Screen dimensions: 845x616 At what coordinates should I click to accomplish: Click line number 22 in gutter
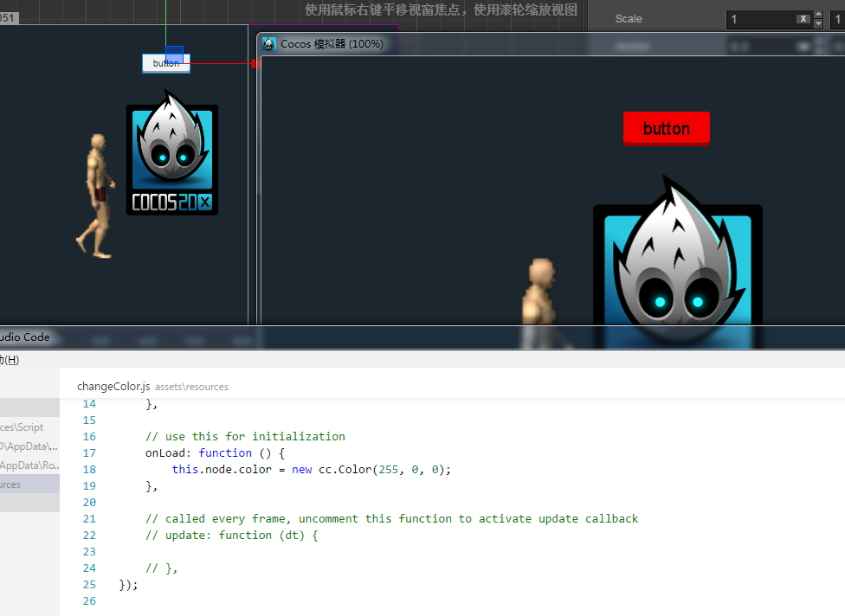pos(89,536)
